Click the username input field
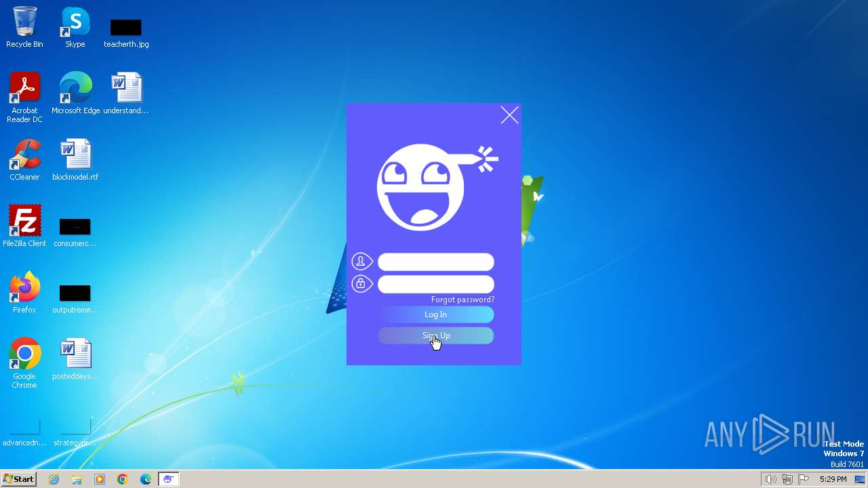The image size is (868, 488). pos(435,262)
